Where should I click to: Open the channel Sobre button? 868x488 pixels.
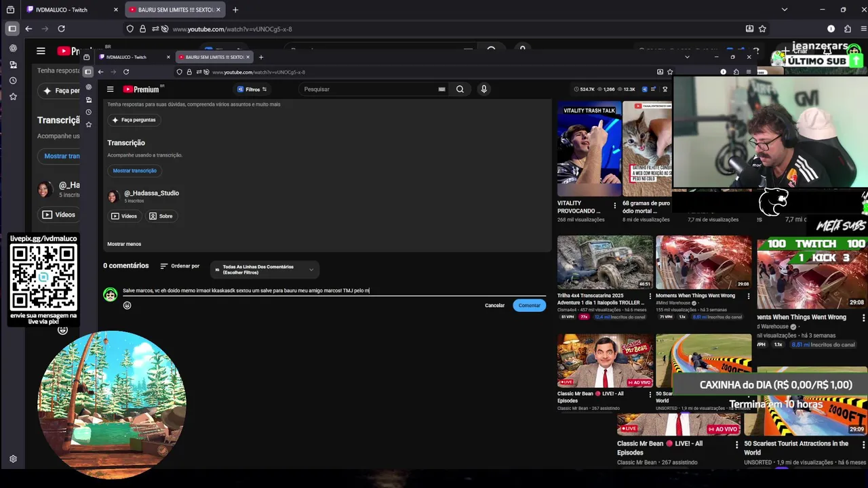[161, 216]
